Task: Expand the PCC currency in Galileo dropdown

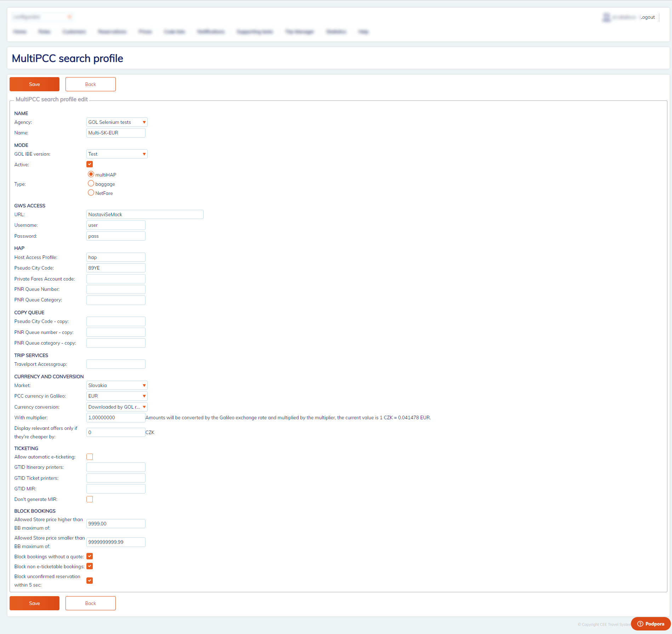Action: (x=117, y=396)
